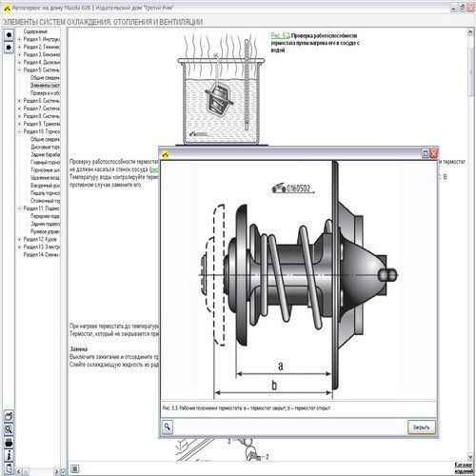Close the figure popup with red X
The width and height of the screenshot is (476, 476).
click(434, 153)
